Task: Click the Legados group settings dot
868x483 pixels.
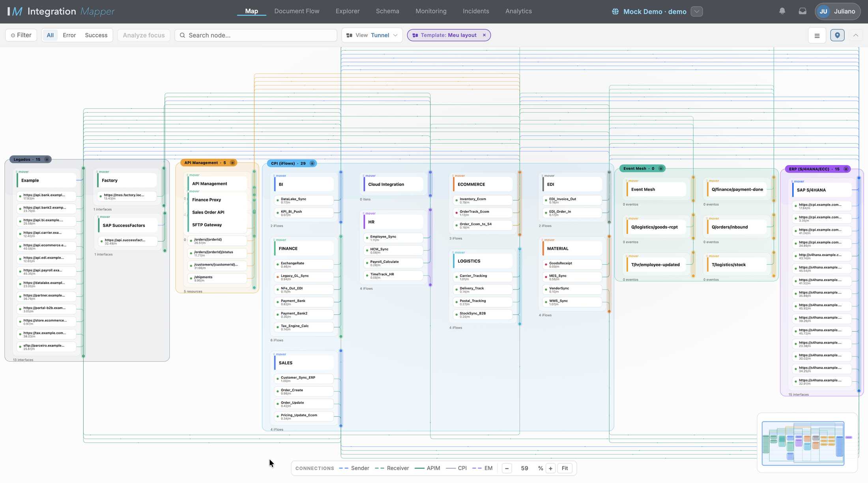Action: pyautogui.click(x=47, y=160)
